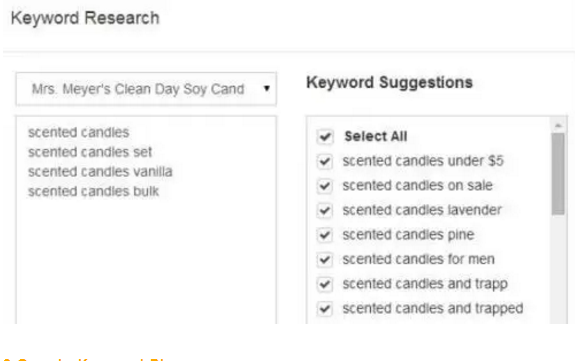Image resolution: width=575 pixels, height=361 pixels.
Task: Select the 'scented candles bulk' line
Action: pos(94,191)
